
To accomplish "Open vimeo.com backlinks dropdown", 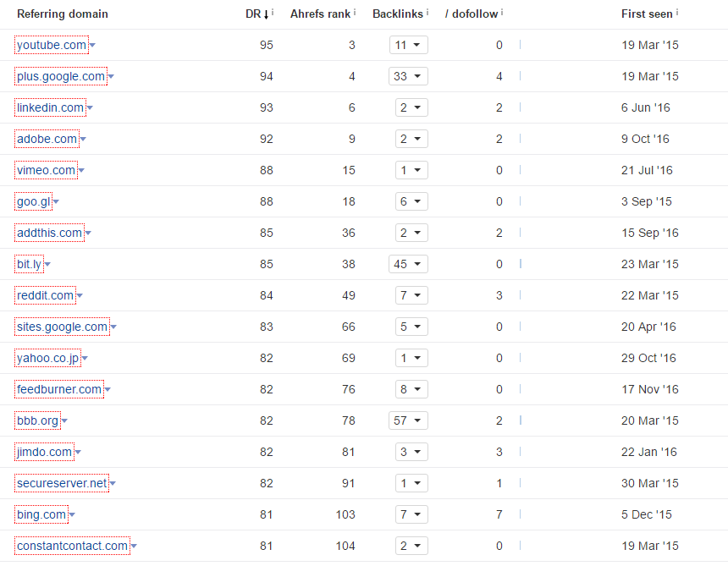I will tap(411, 170).
